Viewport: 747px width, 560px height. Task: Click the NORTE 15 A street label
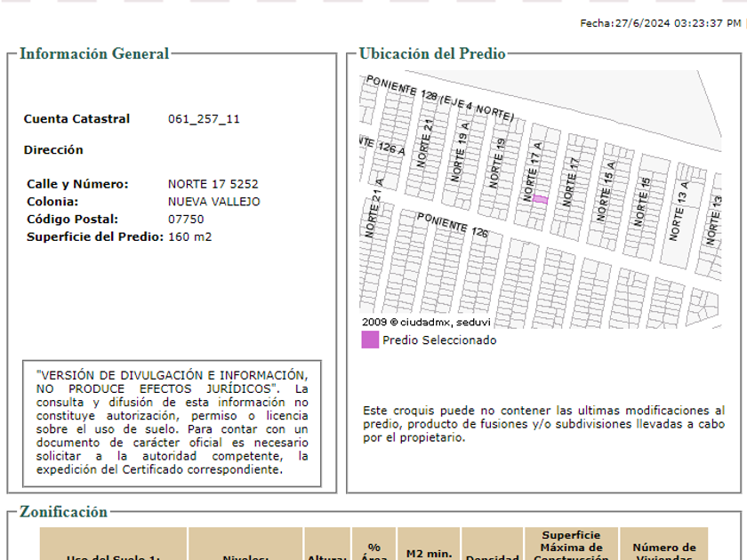[x=606, y=191]
